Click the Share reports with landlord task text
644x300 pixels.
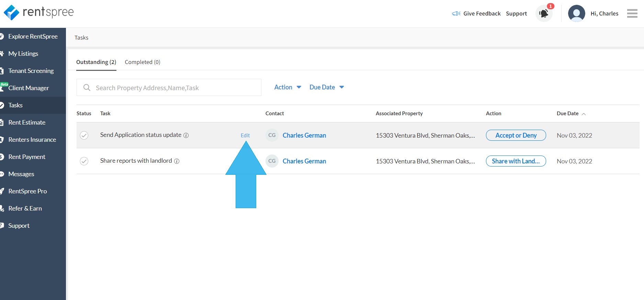(x=136, y=161)
